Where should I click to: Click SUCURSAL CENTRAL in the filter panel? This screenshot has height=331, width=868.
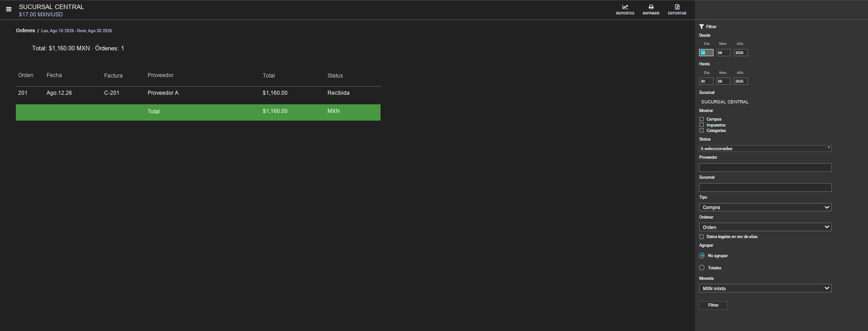click(725, 102)
